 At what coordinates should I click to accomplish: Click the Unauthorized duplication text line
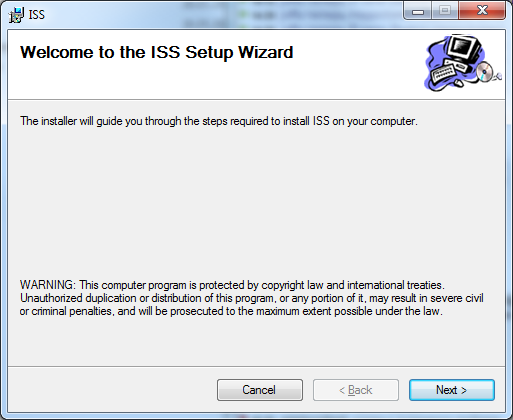pyautogui.click(x=252, y=298)
